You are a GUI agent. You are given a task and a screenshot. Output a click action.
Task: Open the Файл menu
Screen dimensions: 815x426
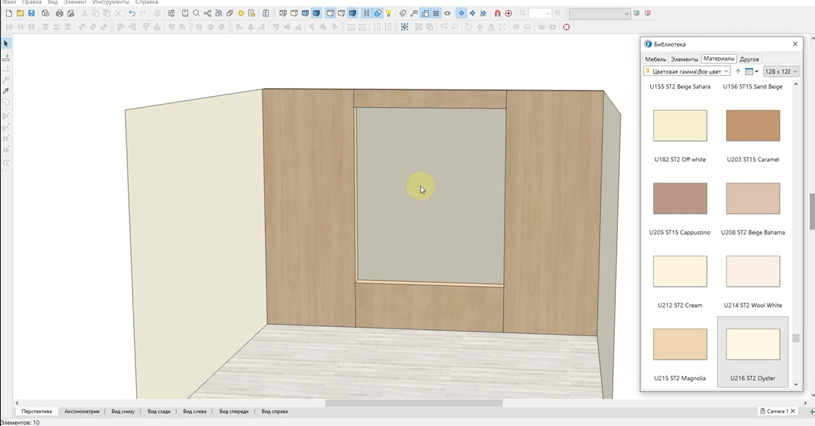(9, 2)
